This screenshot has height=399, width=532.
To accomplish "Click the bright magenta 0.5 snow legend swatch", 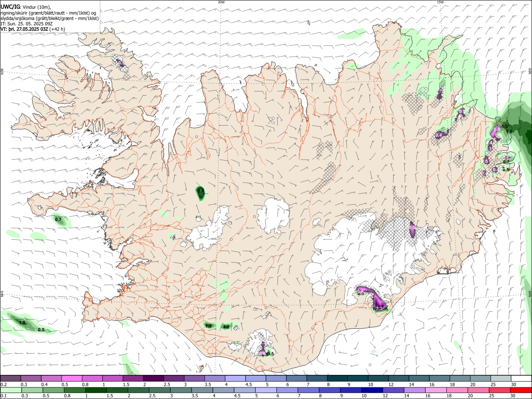I will pyautogui.click(x=71, y=379).
